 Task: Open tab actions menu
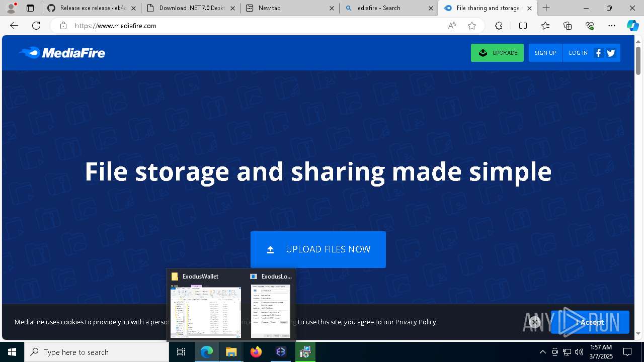tap(30, 8)
